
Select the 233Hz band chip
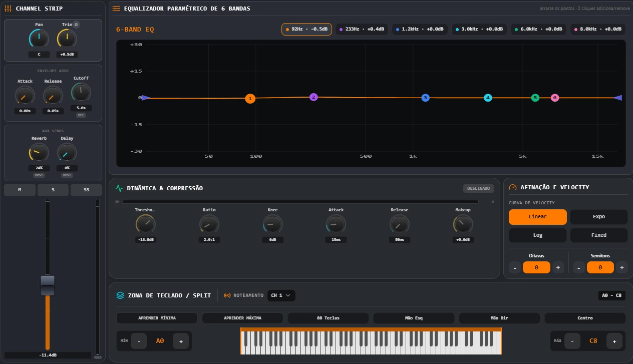tap(362, 29)
